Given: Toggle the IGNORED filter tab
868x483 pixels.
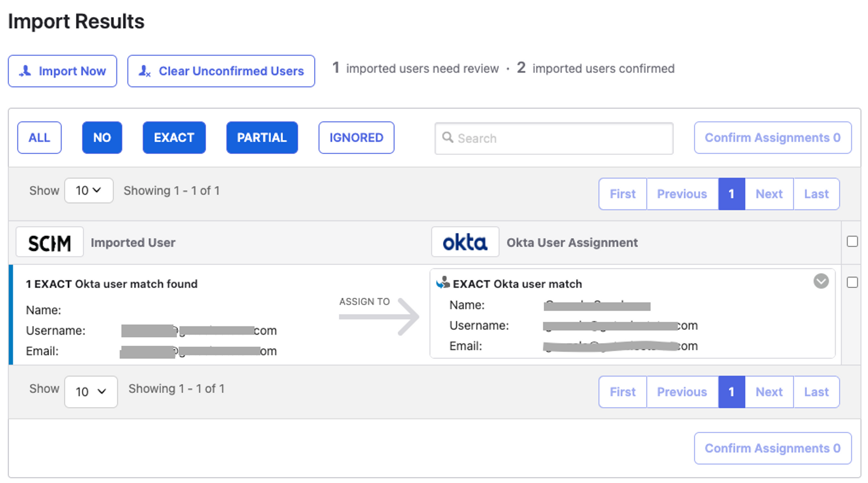Looking at the screenshot, I should [x=356, y=138].
